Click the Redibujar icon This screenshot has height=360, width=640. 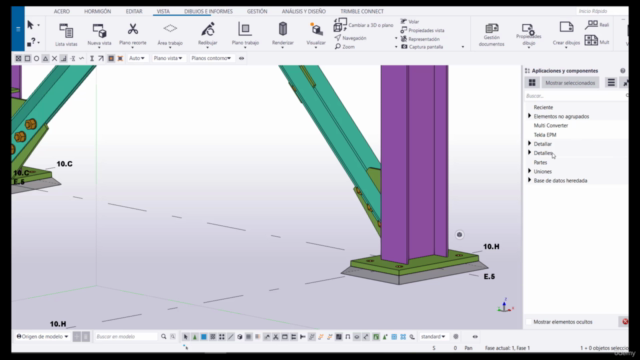click(x=208, y=29)
